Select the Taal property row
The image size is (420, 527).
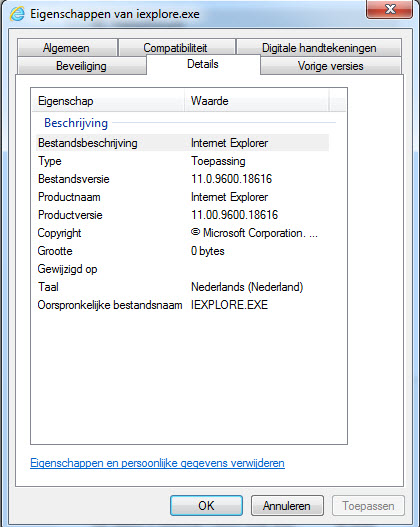(182, 287)
